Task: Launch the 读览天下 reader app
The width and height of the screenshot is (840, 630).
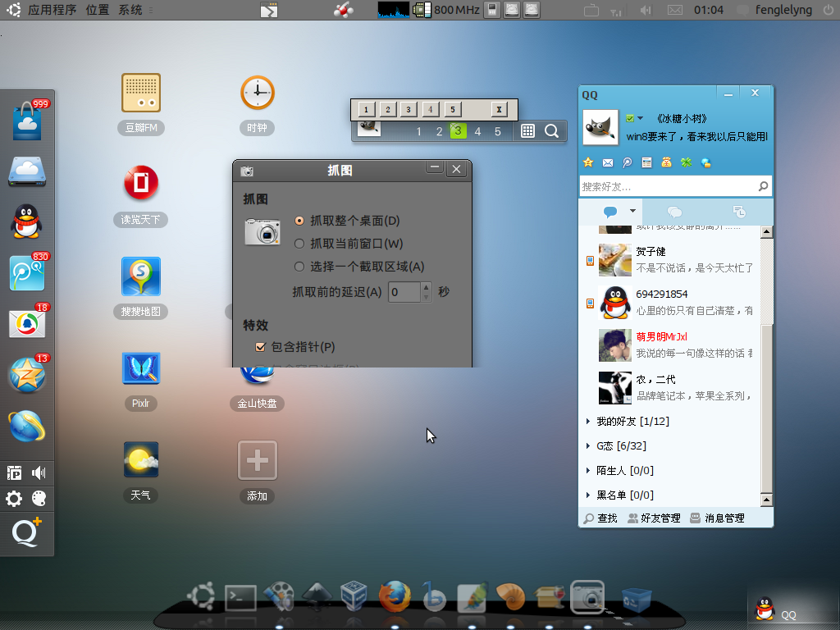Action: [141, 182]
